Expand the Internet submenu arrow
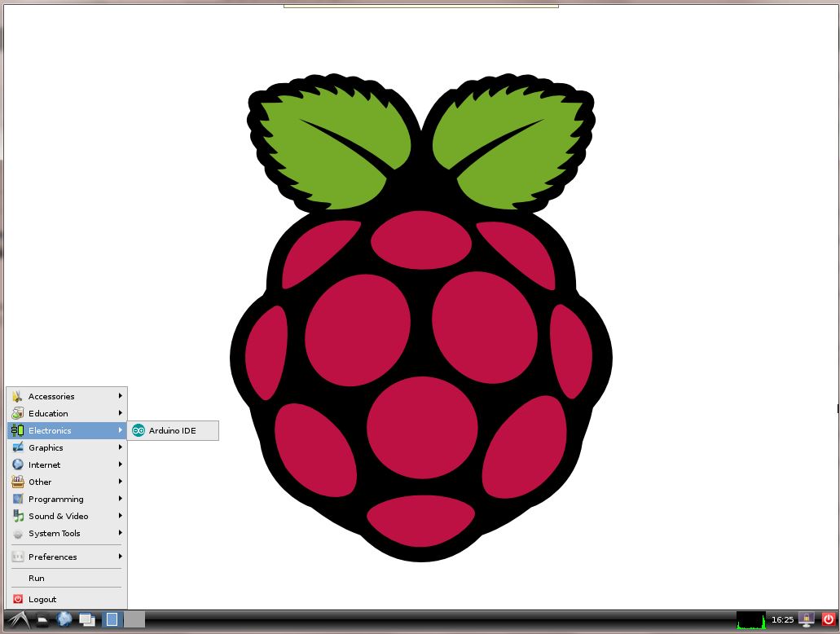The image size is (840, 634). pos(121,464)
